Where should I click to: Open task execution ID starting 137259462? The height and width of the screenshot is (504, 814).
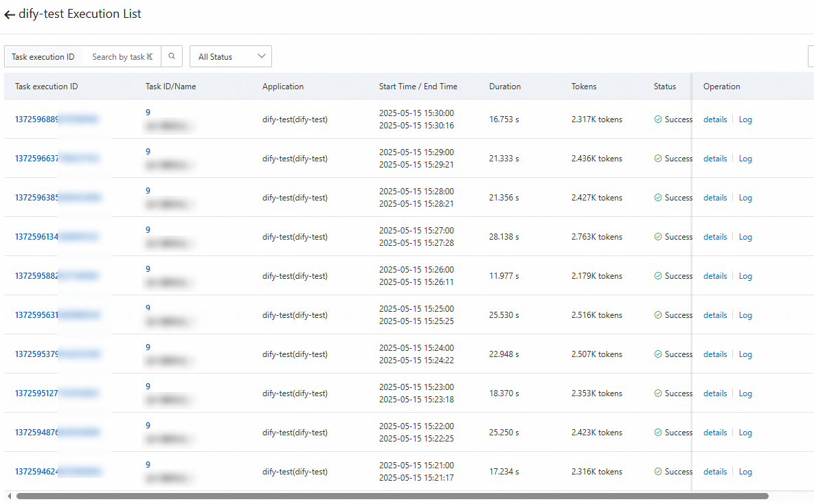click(58, 472)
